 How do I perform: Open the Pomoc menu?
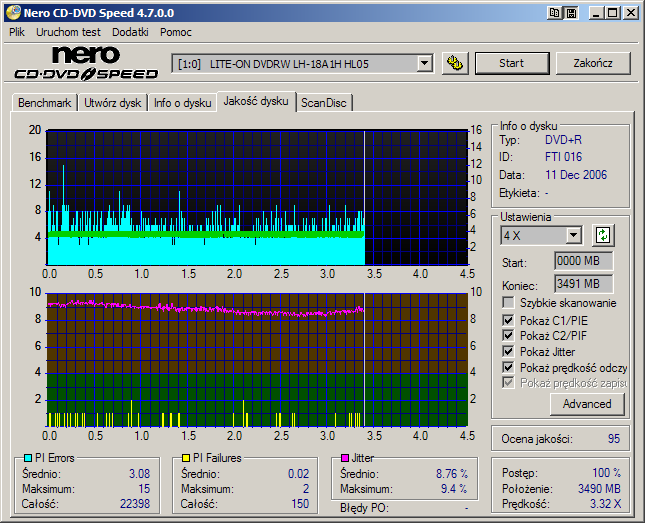pos(176,32)
